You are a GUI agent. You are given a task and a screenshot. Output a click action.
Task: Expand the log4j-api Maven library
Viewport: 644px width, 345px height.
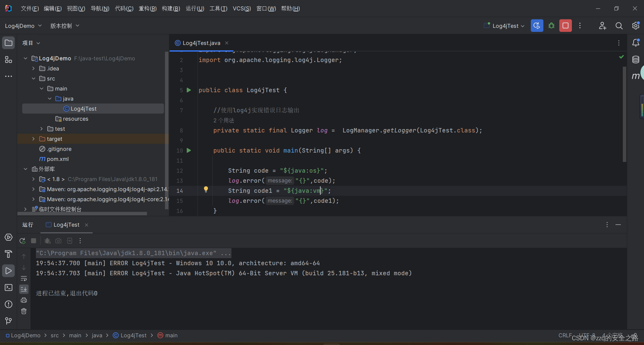point(33,189)
